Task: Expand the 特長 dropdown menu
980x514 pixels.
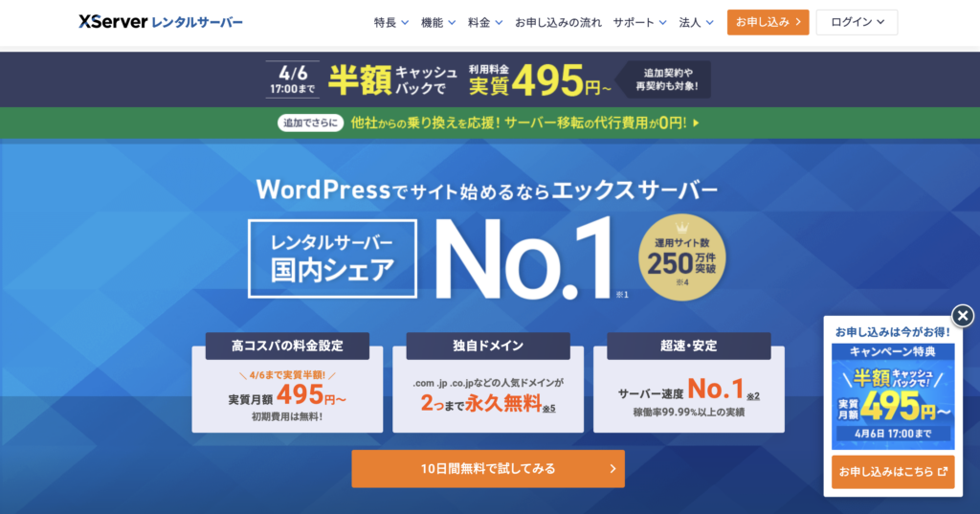Action: click(390, 22)
